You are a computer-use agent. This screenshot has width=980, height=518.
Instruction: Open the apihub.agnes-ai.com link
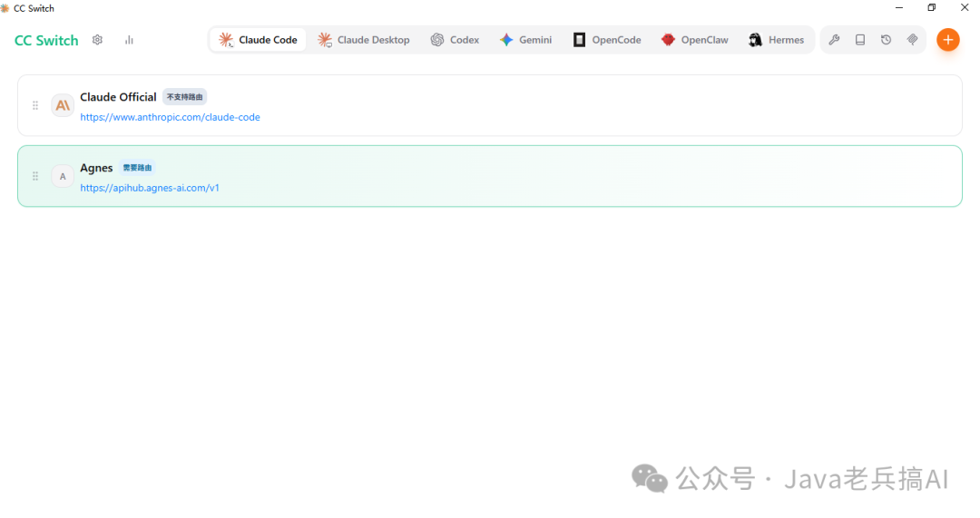tap(150, 188)
